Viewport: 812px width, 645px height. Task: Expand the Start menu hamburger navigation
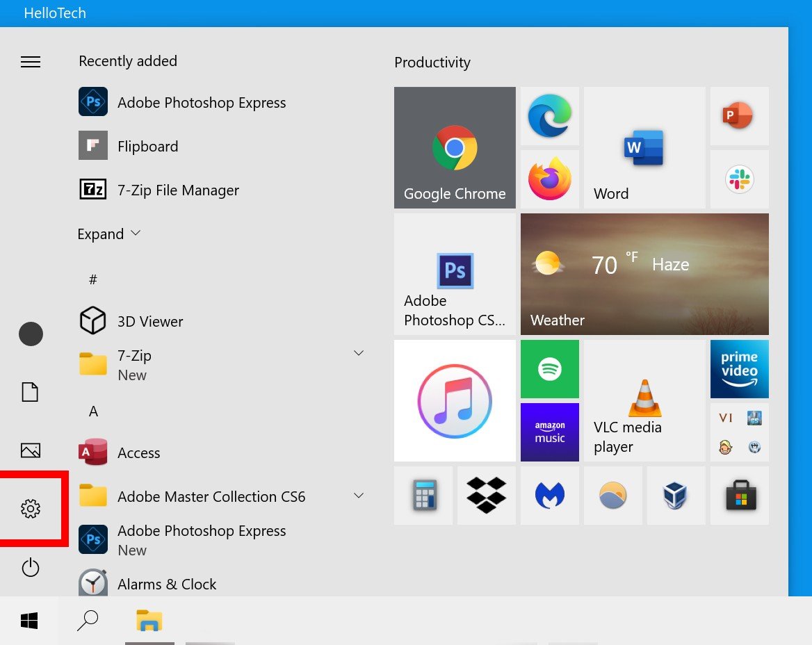click(x=31, y=62)
